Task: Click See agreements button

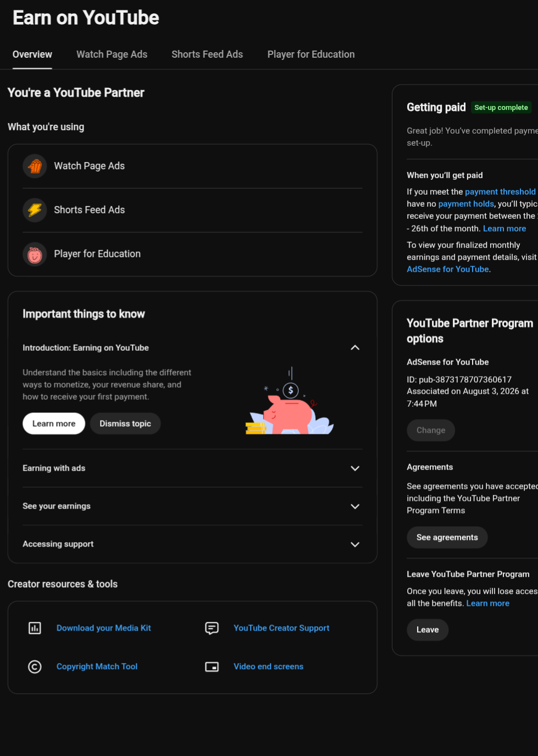Action: tap(447, 537)
